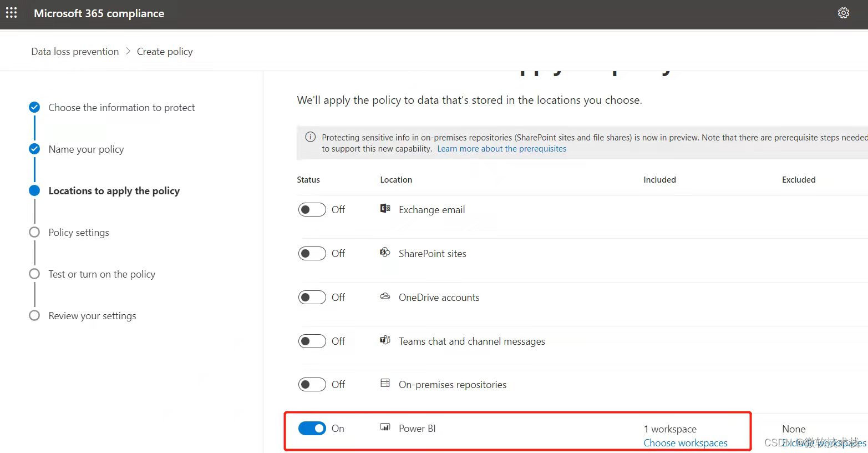Click the OneDrive accounts cloud icon
The image size is (868, 453).
point(385,296)
